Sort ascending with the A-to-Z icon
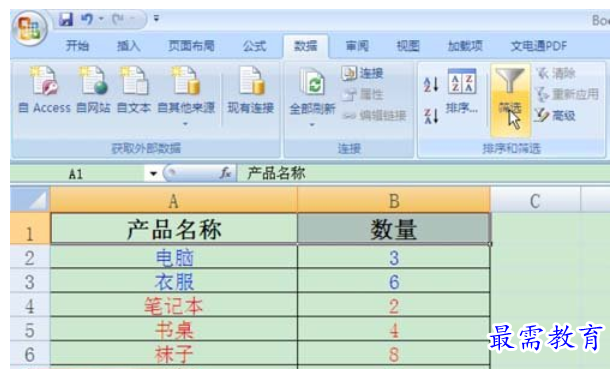 (x=431, y=84)
